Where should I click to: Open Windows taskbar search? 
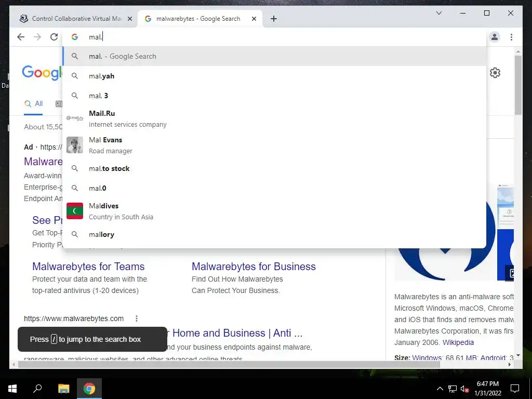[x=37, y=389]
